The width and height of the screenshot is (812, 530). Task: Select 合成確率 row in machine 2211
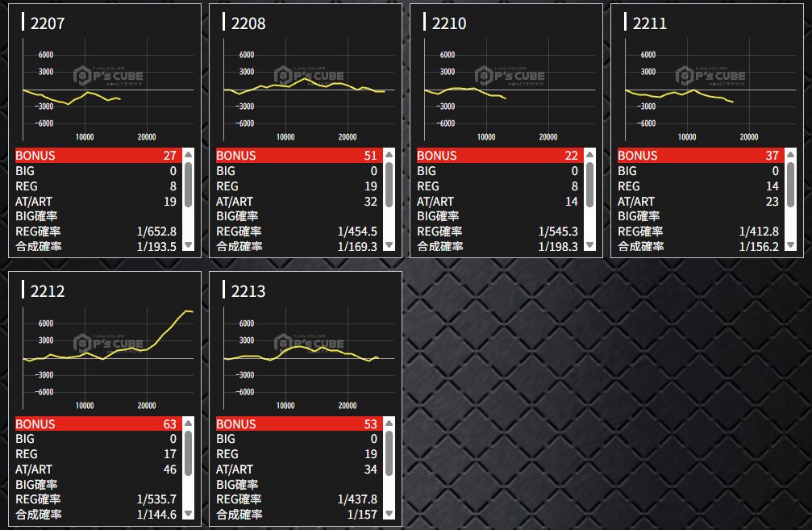coord(700,246)
